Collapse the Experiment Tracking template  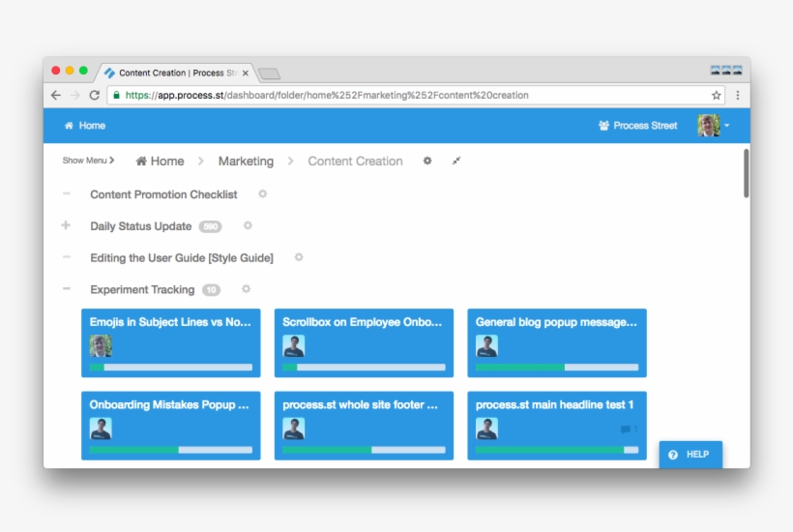pyautogui.click(x=66, y=288)
